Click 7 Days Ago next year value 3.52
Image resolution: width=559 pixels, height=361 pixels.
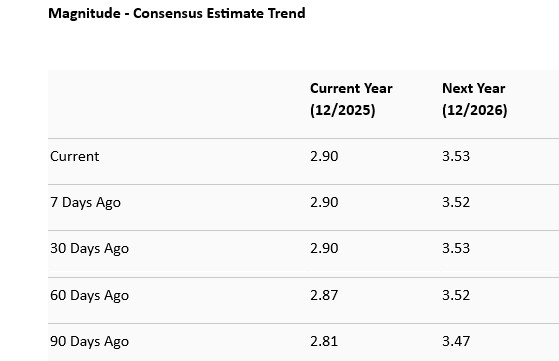[456, 203]
